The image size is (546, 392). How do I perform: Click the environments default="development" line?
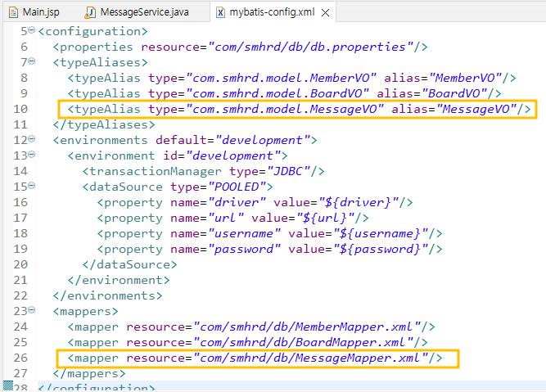pos(185,140)
